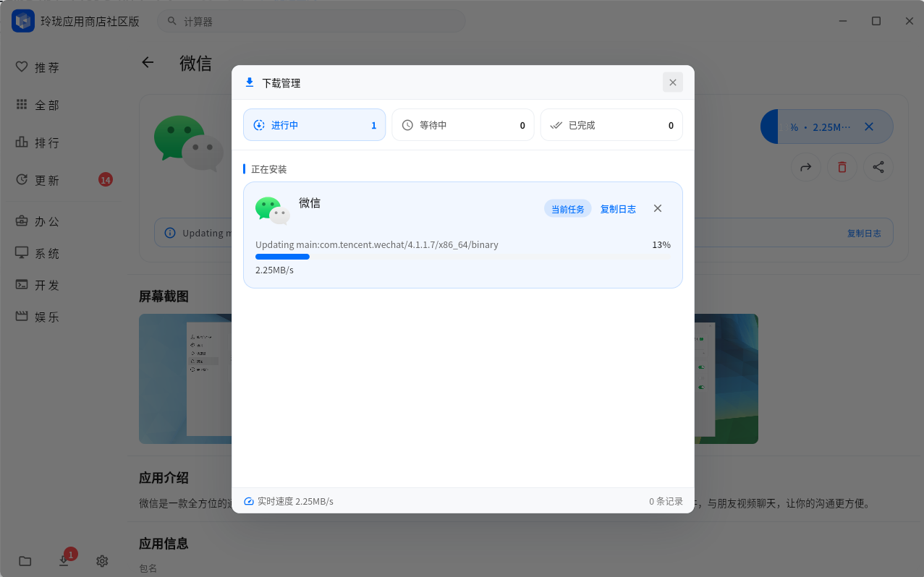Open the right-hand screenshot thumbnail
Screen dimensions: 924x577
pyautogui.click(x=726, y=379)
